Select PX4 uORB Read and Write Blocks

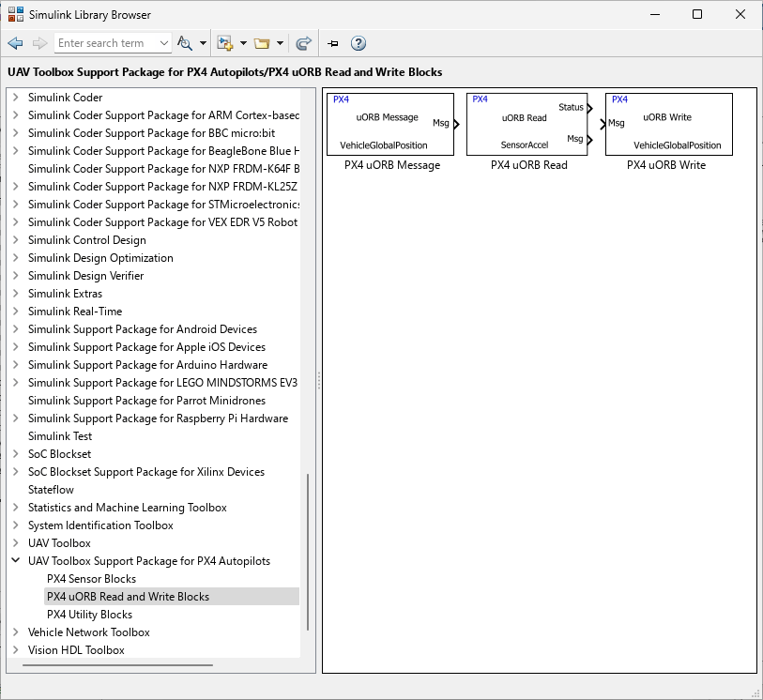pyautogui.click(x=128, y=597)
